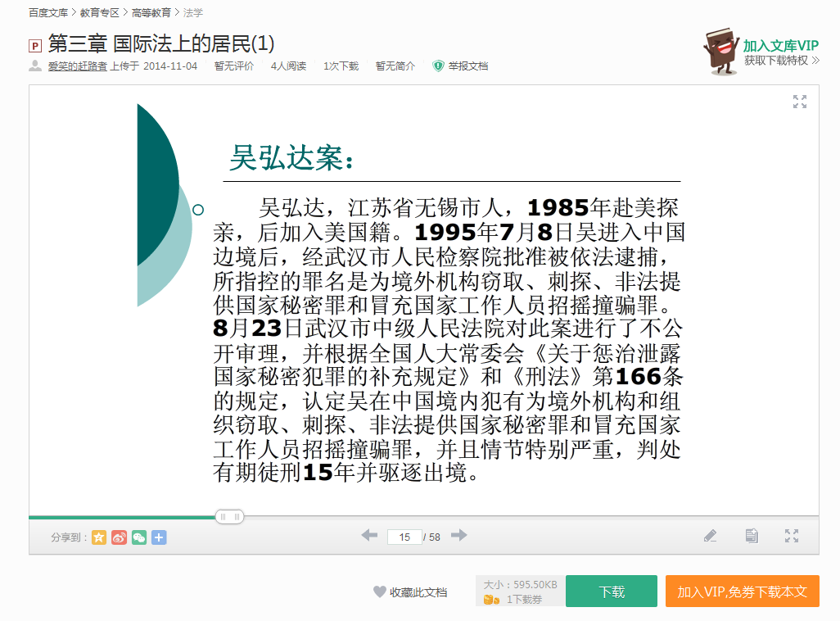Enter fullscreen from bottom toolbar

[x=792, y=536]
